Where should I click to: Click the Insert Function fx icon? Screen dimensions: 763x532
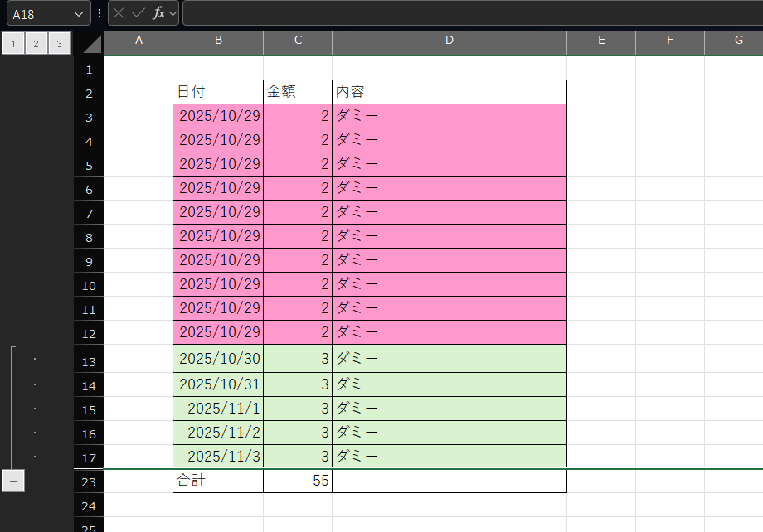point(158,13)
